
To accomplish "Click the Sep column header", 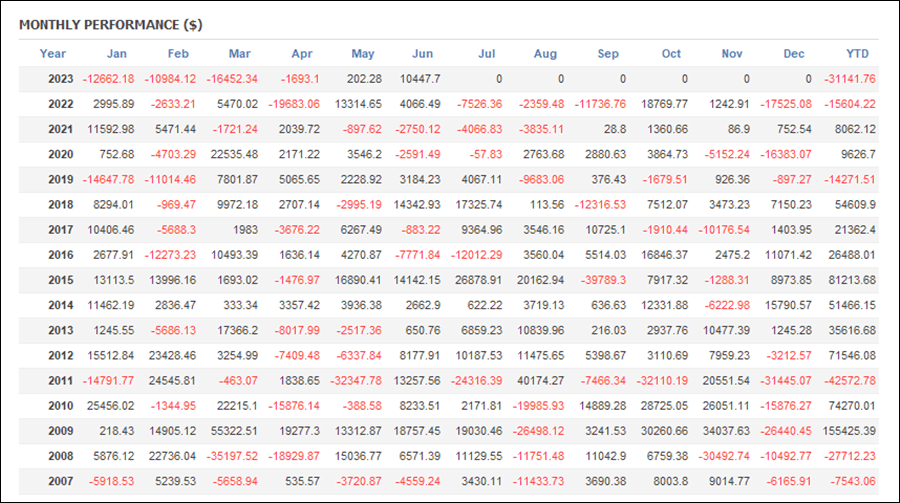I will 608,54.
